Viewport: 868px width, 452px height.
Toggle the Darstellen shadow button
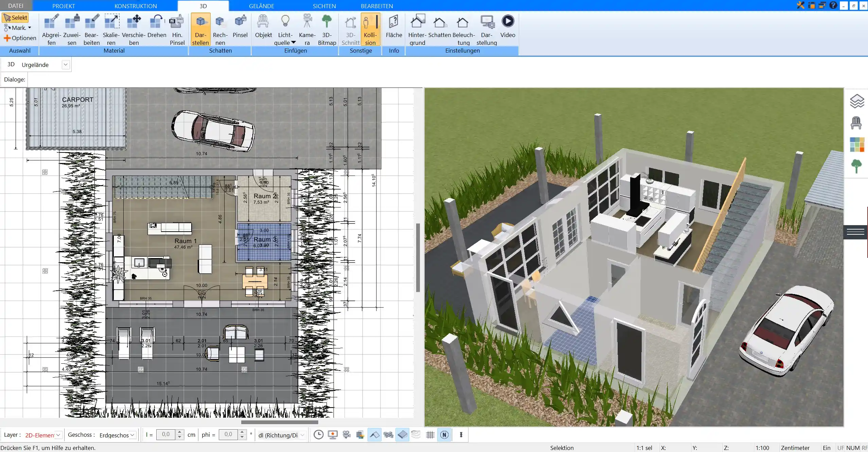tap(200, 30)
